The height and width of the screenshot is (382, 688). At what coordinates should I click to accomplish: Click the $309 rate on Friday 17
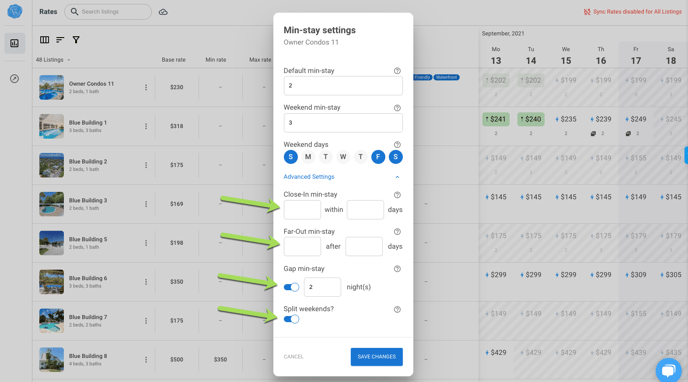(636, 275)
